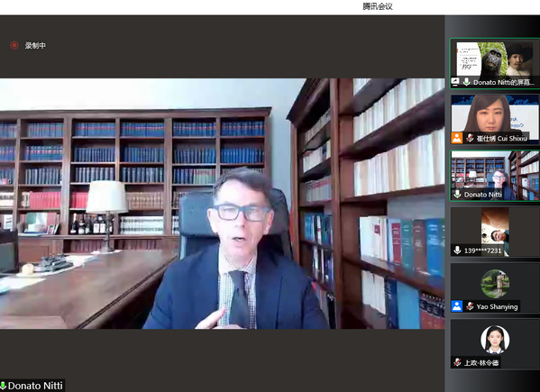Viewport: 540px width, 392px height.
Task: Select the 139****7231 participant video tile
Action: [495, 232]
